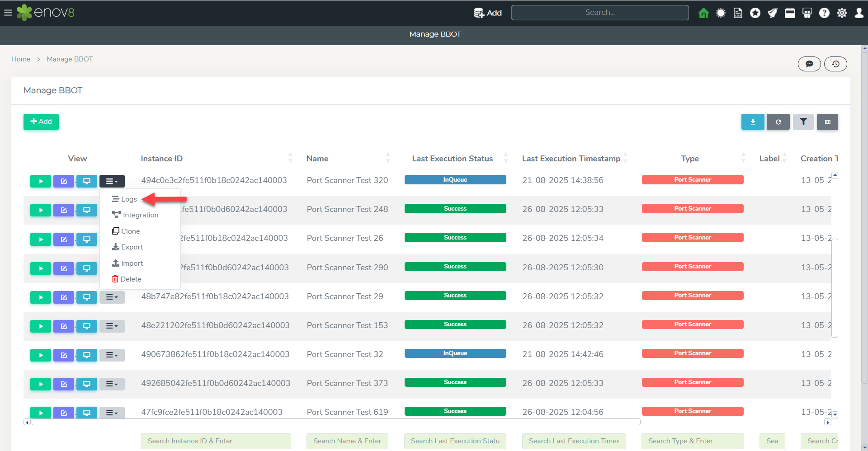This screenshot has width=868, height=451.
Task: Click the download icon above the table
Action: (753, 122)
